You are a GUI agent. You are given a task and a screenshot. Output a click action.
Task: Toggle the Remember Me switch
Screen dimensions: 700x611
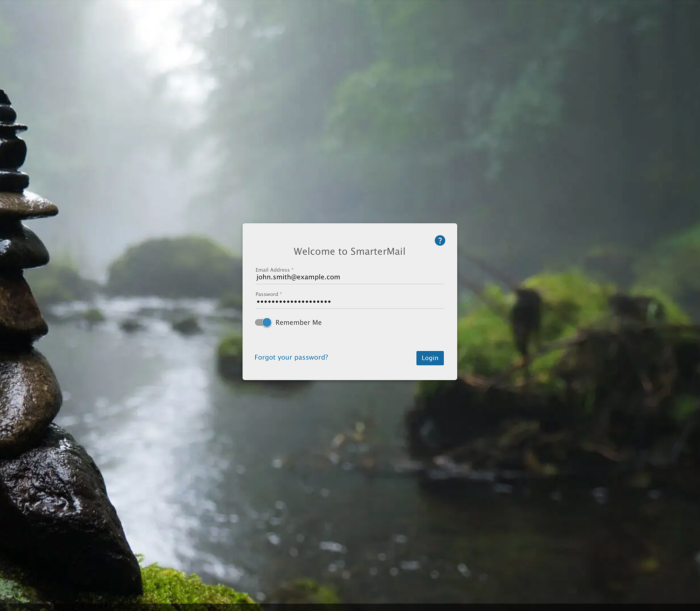(263, 322)
